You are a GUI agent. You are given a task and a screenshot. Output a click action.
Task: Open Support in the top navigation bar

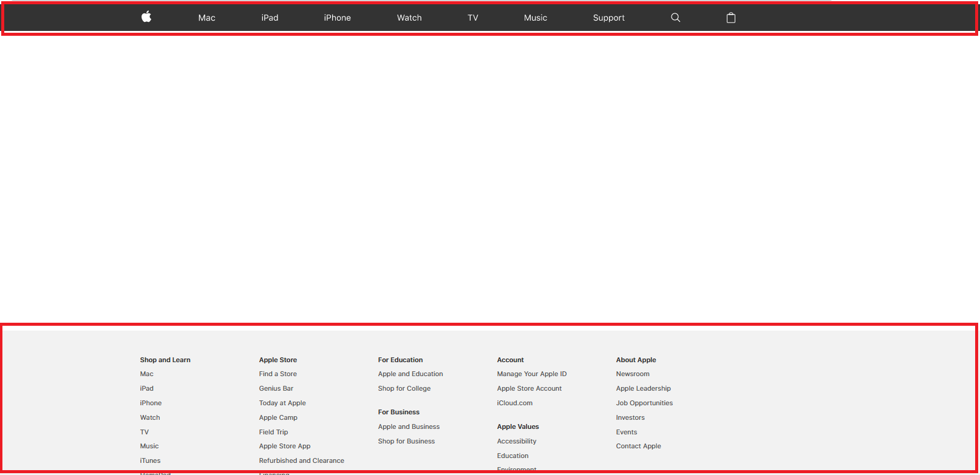(x=608, y=18)
